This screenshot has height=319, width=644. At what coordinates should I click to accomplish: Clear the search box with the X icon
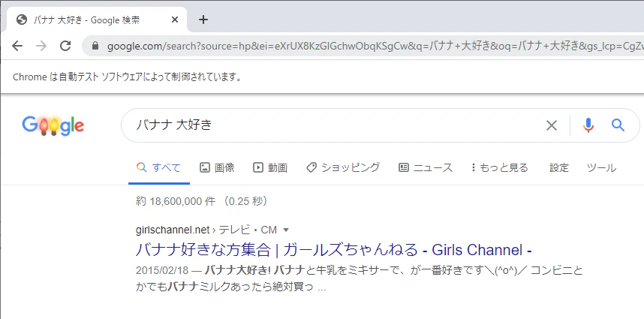point(551,125)
